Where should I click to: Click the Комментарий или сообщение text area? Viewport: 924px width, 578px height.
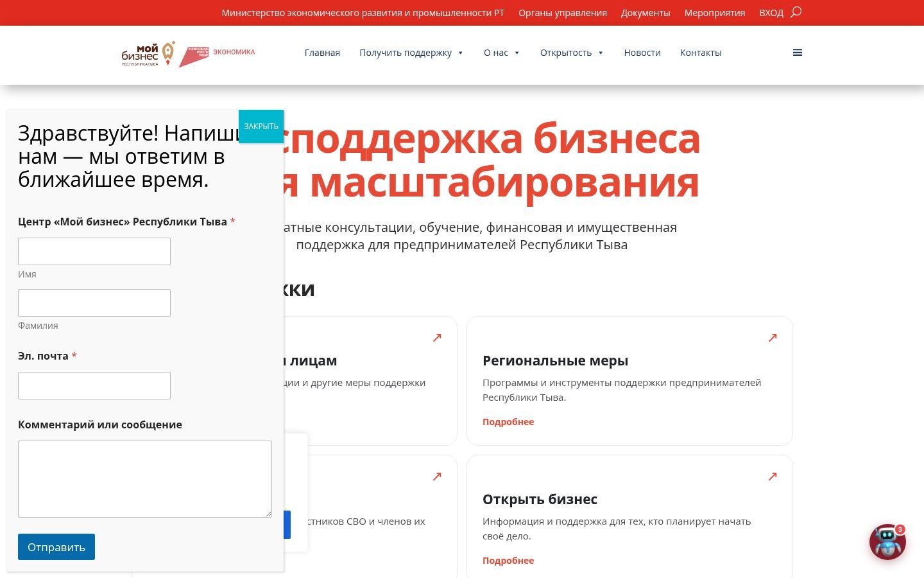(x=145, y=479)
